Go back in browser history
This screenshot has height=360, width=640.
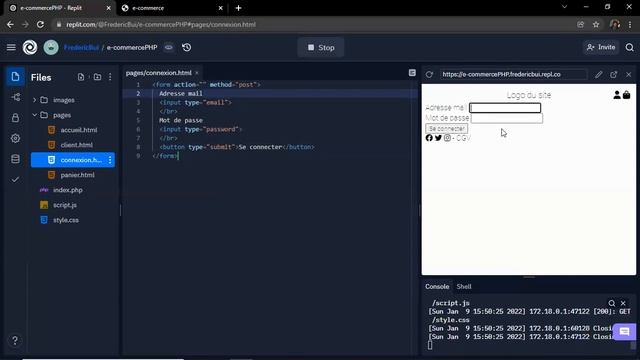pos(10,24)
